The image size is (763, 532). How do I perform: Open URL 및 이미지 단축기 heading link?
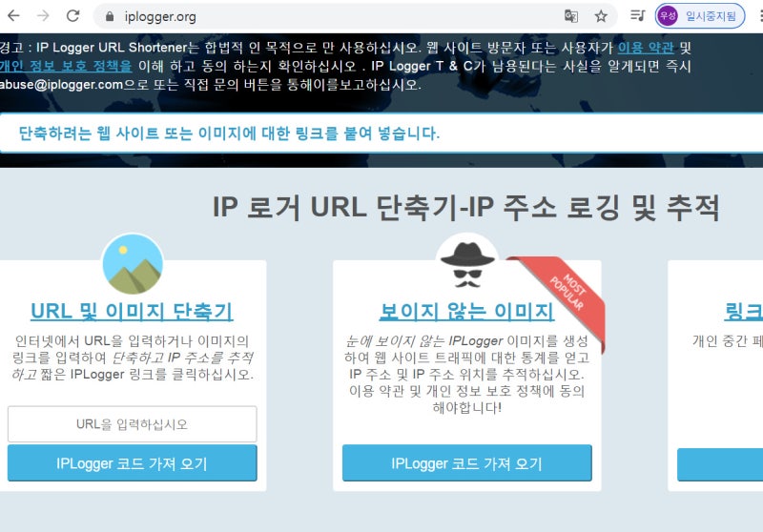point(132,311)
